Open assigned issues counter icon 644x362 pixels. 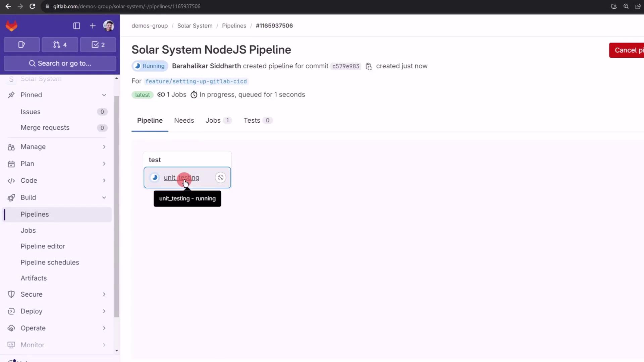coord(21,45)
